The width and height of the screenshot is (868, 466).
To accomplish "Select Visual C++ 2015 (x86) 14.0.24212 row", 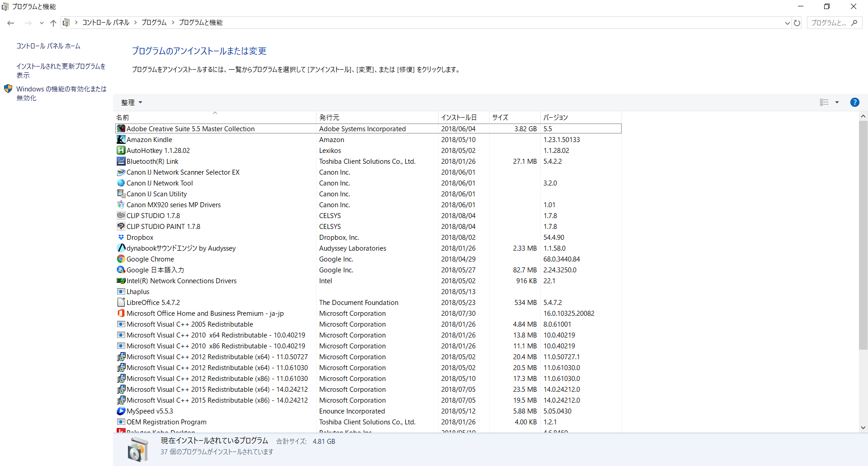I will click(368, 400).
